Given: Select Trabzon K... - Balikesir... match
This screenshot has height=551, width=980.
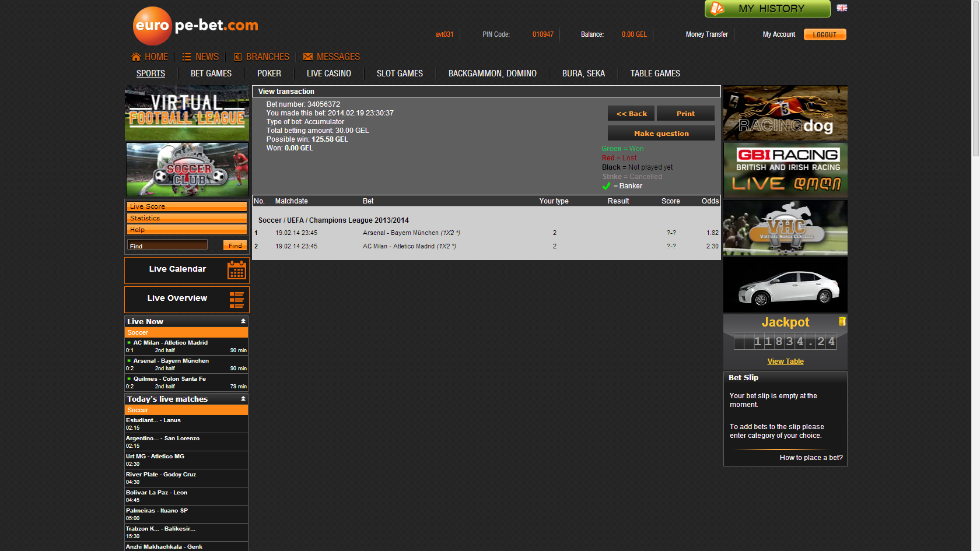Looking at the screenshot, I should point(187,532).
